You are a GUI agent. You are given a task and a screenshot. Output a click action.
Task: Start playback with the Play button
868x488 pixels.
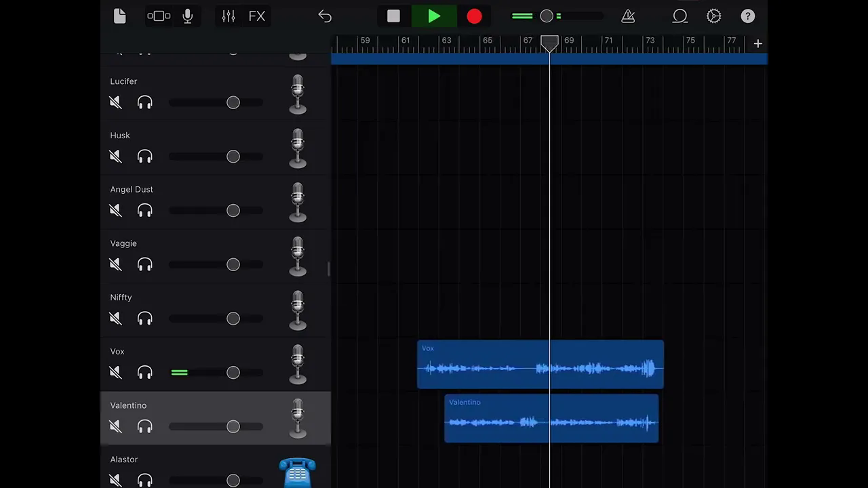pyautogui.click(x=434, y=16)
